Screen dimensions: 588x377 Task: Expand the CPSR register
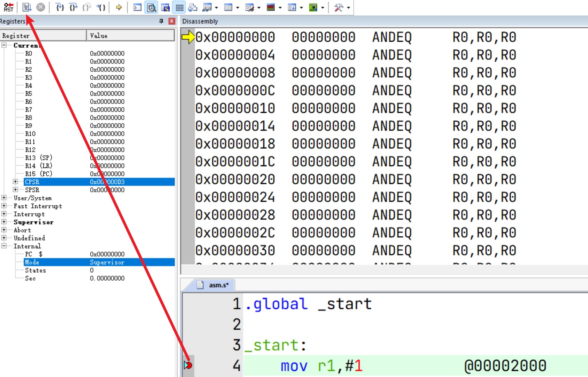(15, 182)
